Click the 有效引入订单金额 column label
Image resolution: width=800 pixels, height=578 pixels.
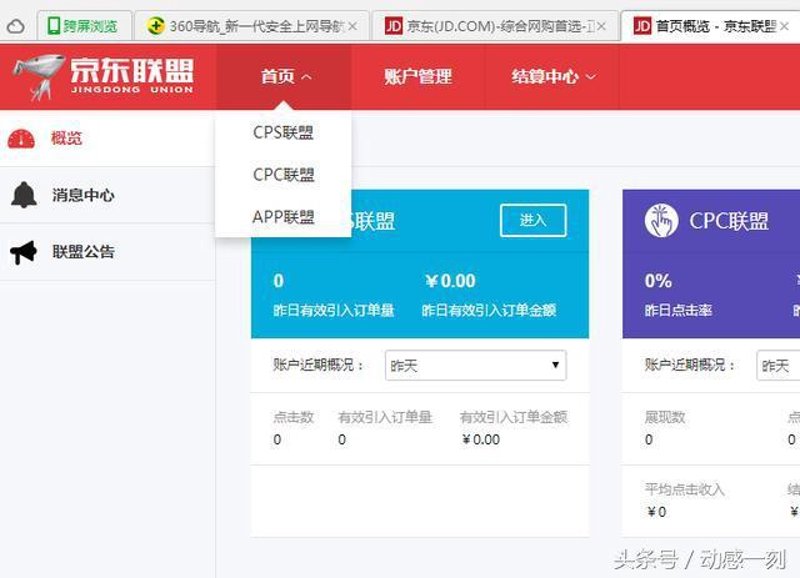[514, 417]
